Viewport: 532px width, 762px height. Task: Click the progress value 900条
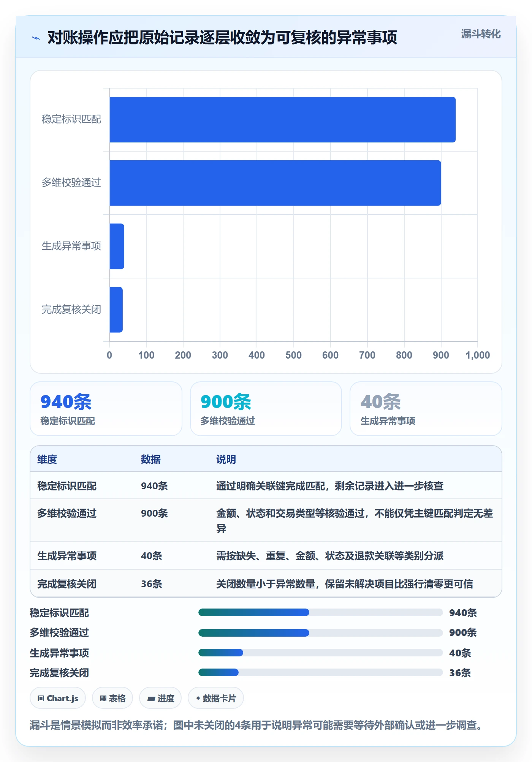[463, 632]
